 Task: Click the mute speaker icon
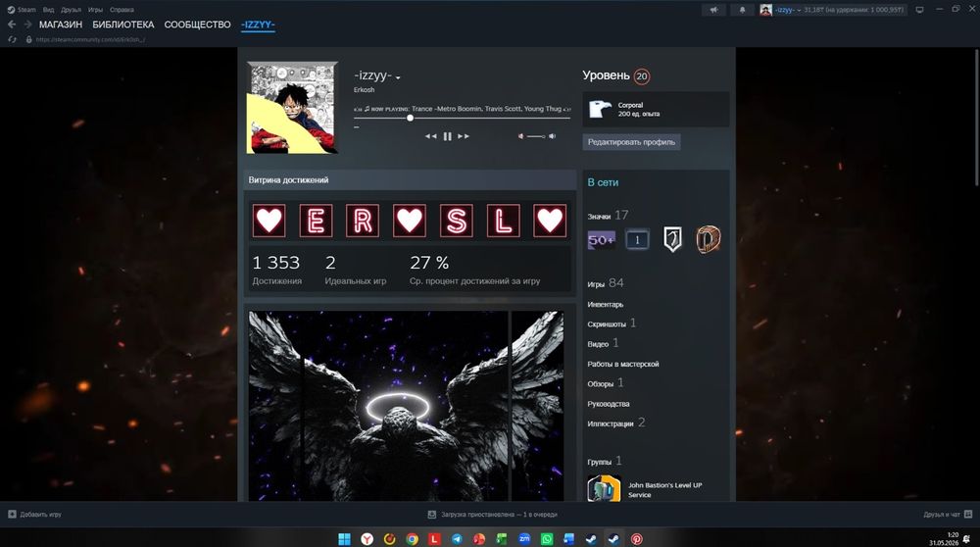[x=520, y=136]
